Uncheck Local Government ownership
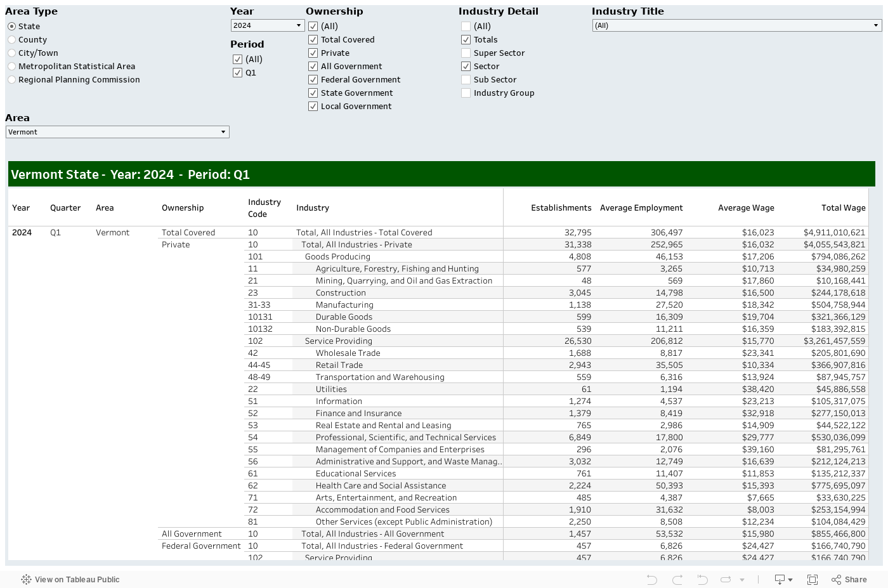 point(313,106)
